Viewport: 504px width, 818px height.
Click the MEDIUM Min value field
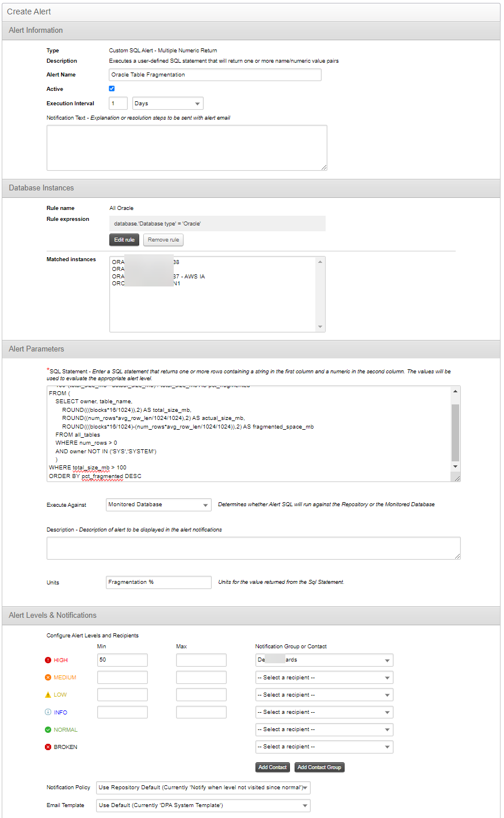123,677
